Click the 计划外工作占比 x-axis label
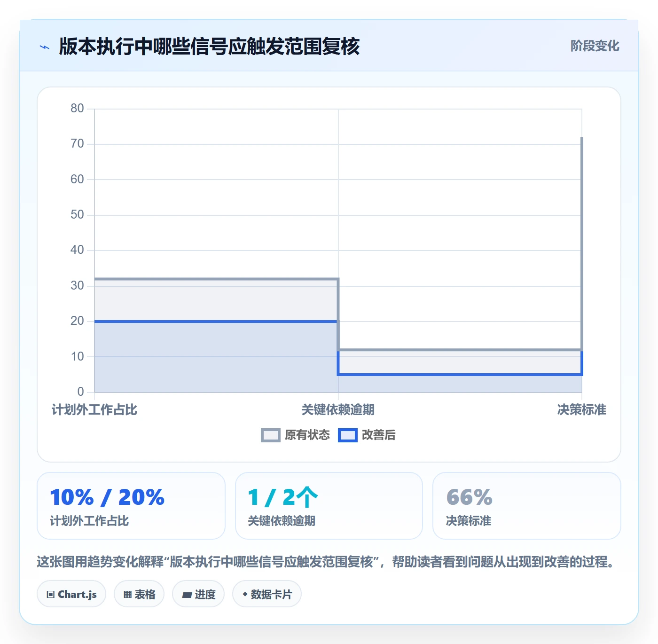Screen dimensions: 658x644 point(94,410)
